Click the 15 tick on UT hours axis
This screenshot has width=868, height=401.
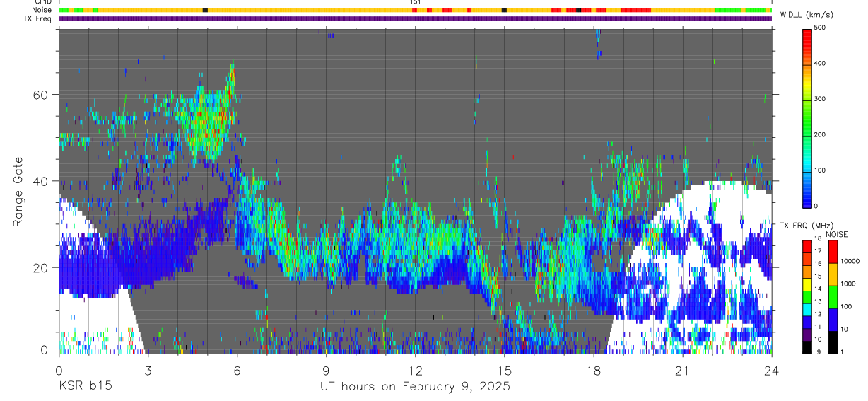(x=504, y=370)
